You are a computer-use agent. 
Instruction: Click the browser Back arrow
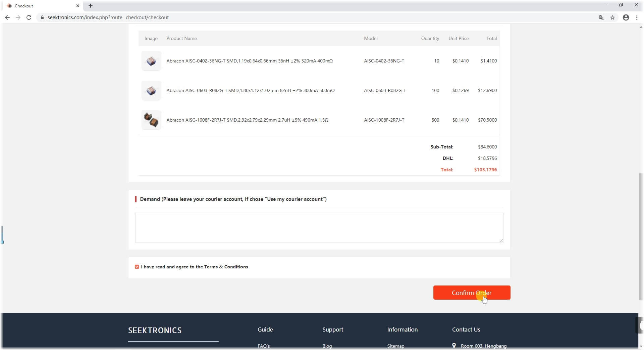pyautogui.click(x=7, y=17)
